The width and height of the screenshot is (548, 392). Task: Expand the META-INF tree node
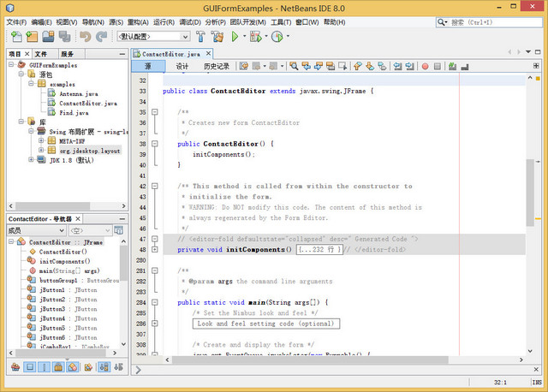coord(39,140)
